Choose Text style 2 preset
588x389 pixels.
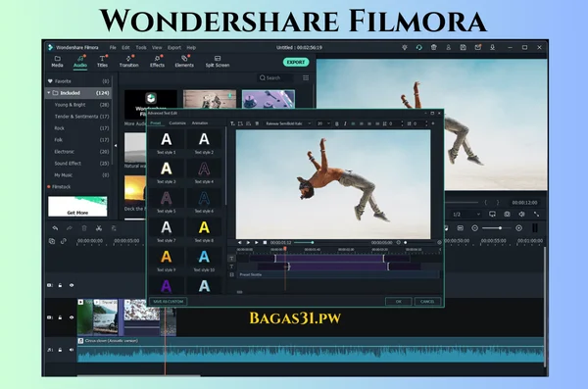(x=204, y=142)
